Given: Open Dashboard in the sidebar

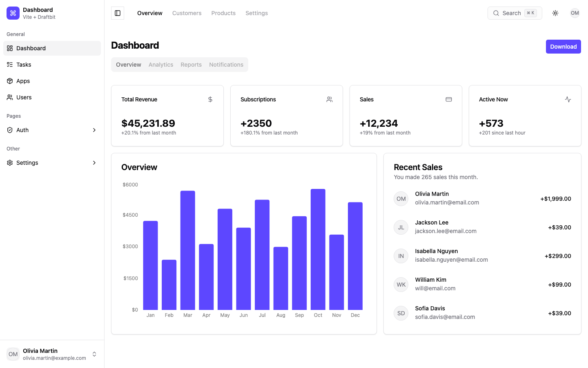Looking at the screenshot, I should click(52, 48).
